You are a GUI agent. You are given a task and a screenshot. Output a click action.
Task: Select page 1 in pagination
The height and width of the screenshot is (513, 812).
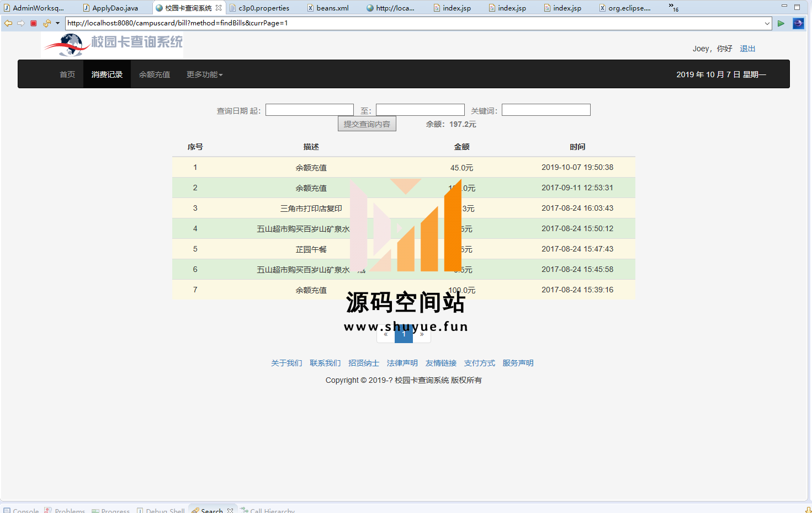click(x=404, y=334)
